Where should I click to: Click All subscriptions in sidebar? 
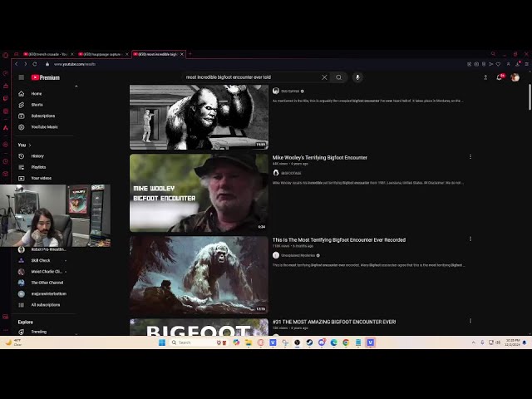(x=45, y=304)
